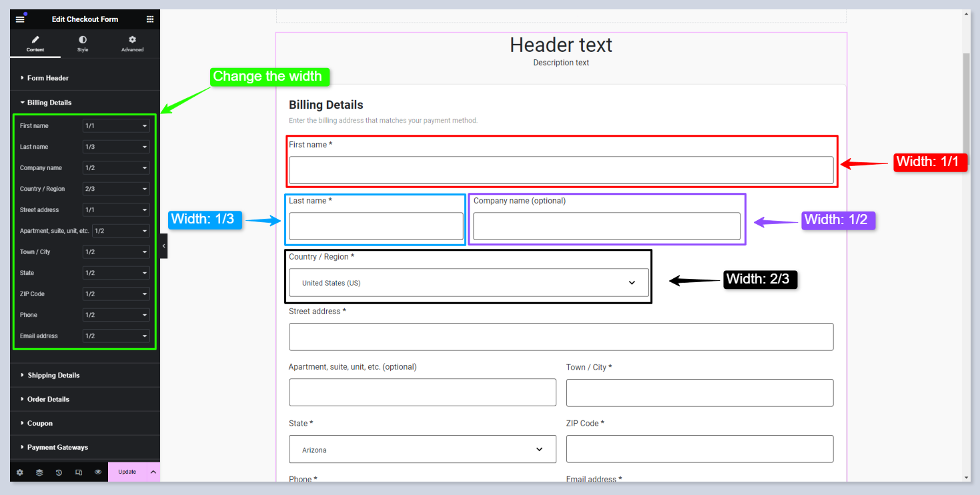Click into the Street address field
The width and height of the screenshot is (980, 495).
click(560, 337)
